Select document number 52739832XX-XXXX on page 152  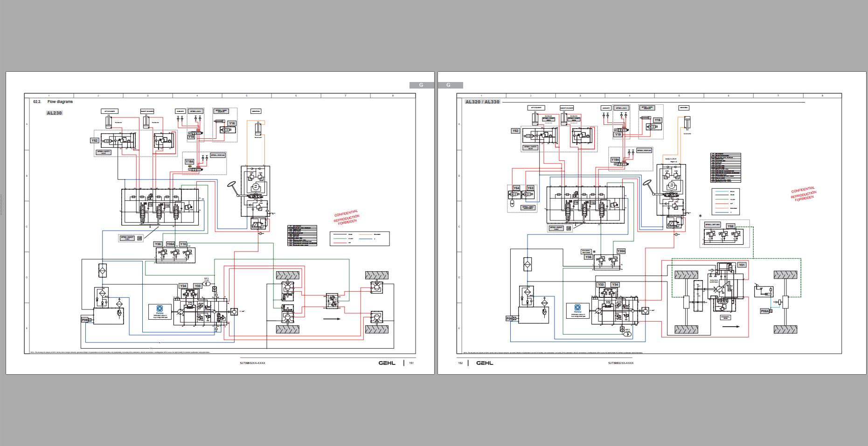[621, 363]
